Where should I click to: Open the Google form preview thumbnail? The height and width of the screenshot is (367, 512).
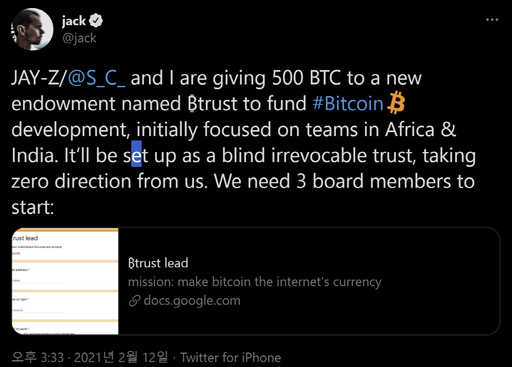pyautogui.click(x=65, y=281)
